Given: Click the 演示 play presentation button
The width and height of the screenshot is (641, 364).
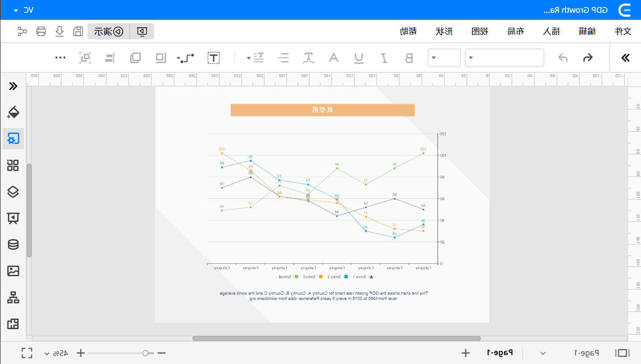Looking at the screenshot, I should tap(109, 31).
